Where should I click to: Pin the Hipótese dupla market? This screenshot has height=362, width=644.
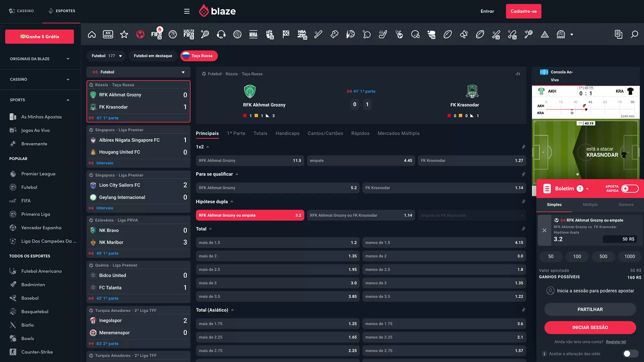coord(523,201)
